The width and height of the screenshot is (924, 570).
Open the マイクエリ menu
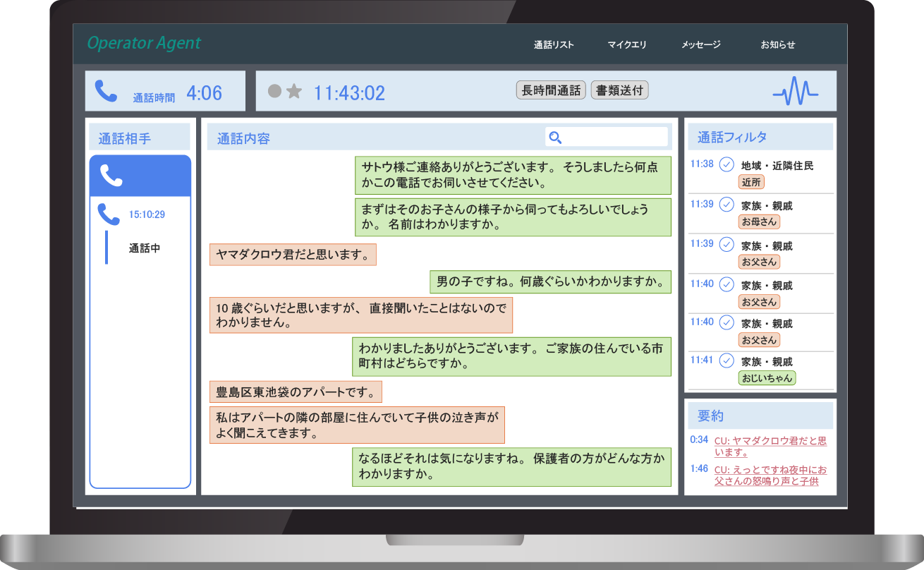(x=627, y=45)
